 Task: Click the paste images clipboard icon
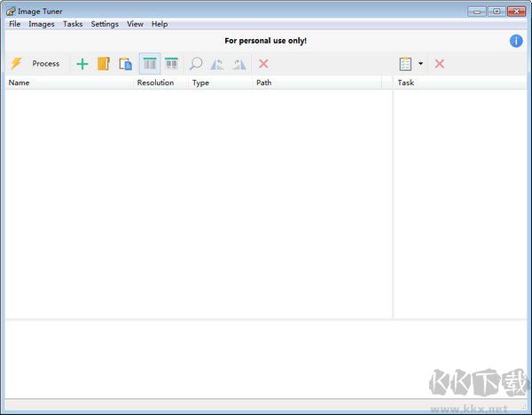tap(126, 64)
